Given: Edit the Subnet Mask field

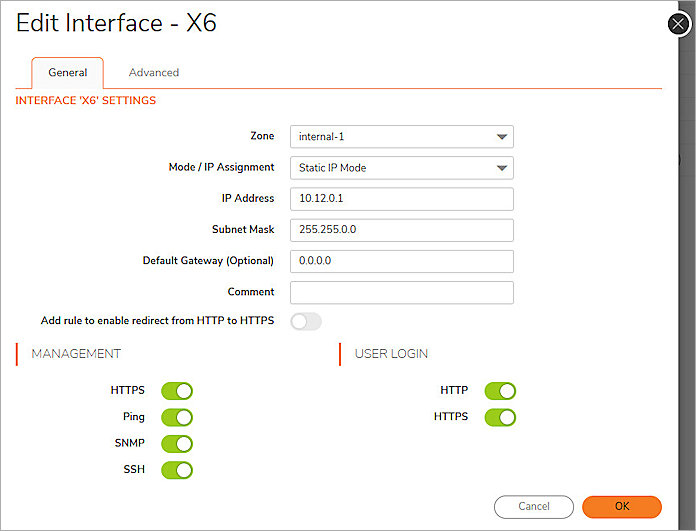Looking at the screenshot, I should coord(401,230).
